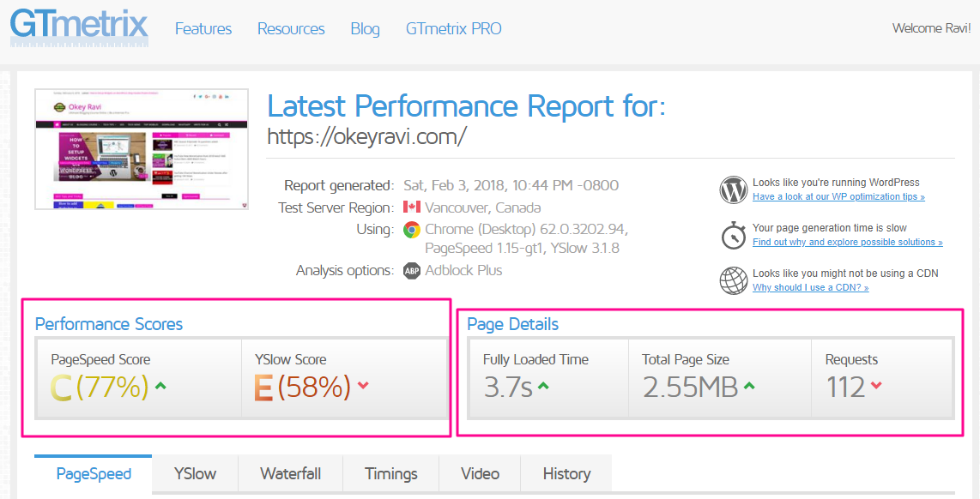Viewport: 980px width, 499px height.
Task: Click 'Your page generation time is slow' text
Action: (829, 227)
